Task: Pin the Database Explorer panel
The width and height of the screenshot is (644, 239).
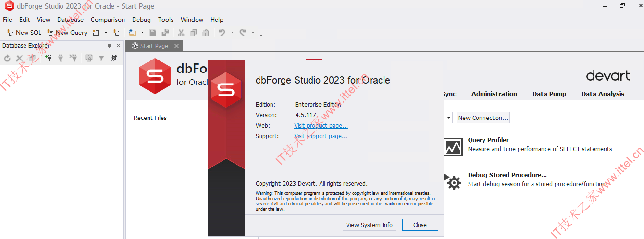Action: tap(109, 46)
